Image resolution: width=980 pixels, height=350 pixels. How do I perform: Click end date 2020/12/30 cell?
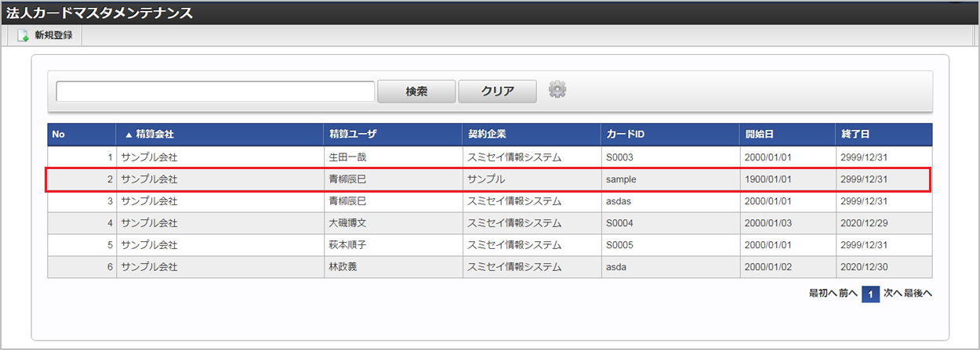(884, 267)
